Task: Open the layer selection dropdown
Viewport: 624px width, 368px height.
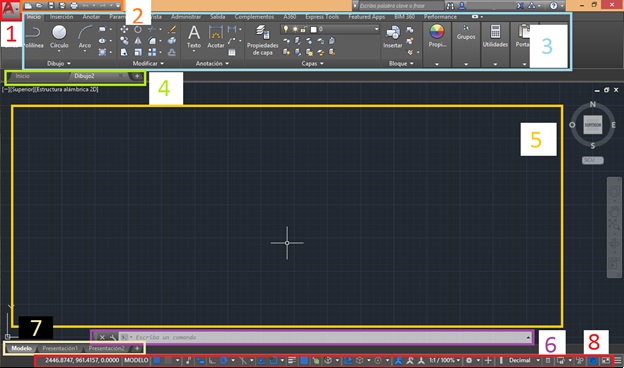Action: 376,29
